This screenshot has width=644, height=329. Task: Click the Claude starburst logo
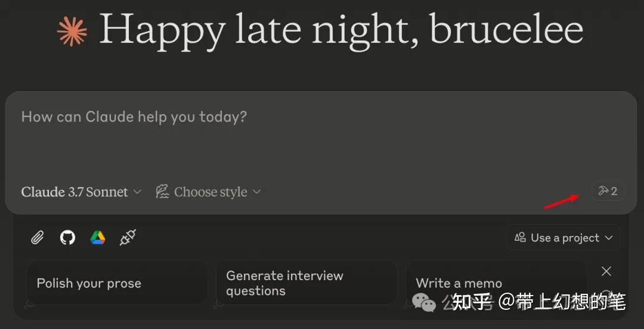tap(72, 31)
